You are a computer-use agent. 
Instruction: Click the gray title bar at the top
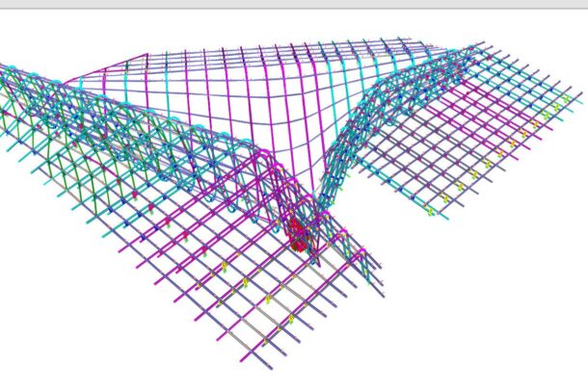click(294, 4)
